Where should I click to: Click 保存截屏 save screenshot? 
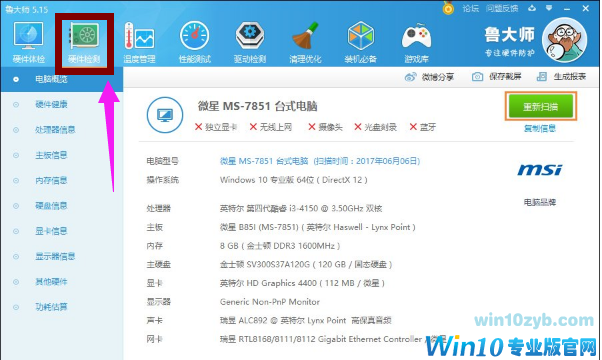[496, 76]
